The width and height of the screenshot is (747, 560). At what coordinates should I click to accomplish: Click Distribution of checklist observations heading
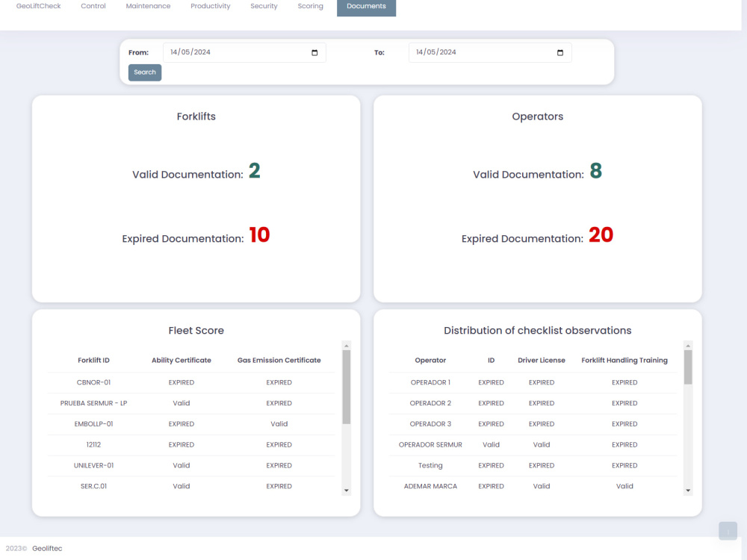click(538, 331)
